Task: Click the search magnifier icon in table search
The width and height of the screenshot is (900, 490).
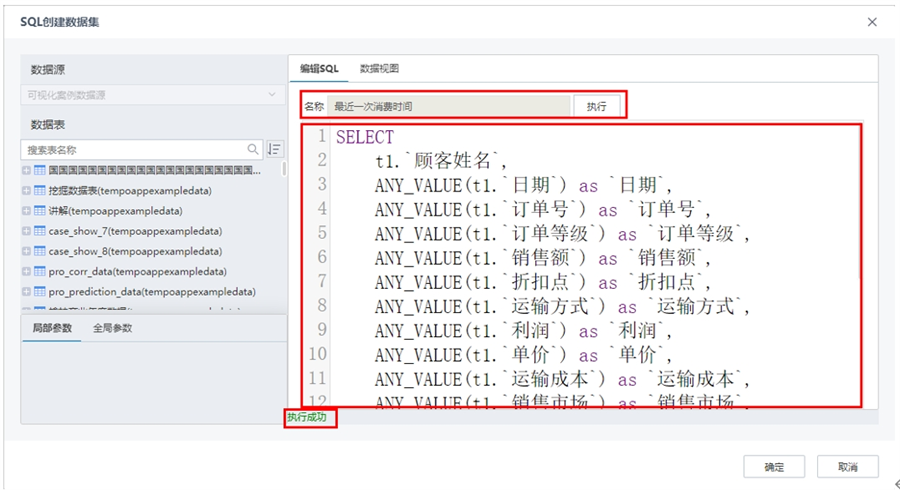Action: click(253, 149)
